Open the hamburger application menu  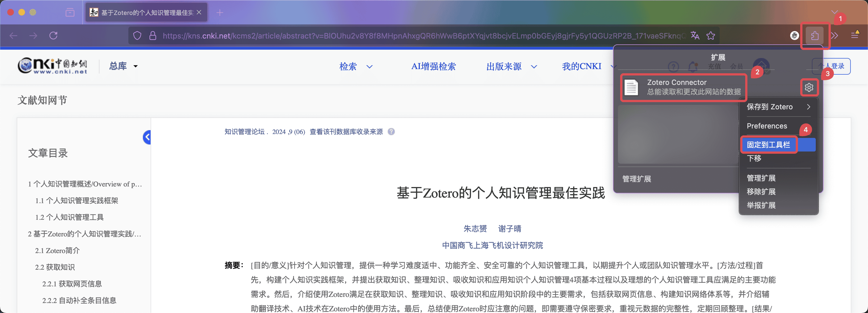tap(855, 35)
